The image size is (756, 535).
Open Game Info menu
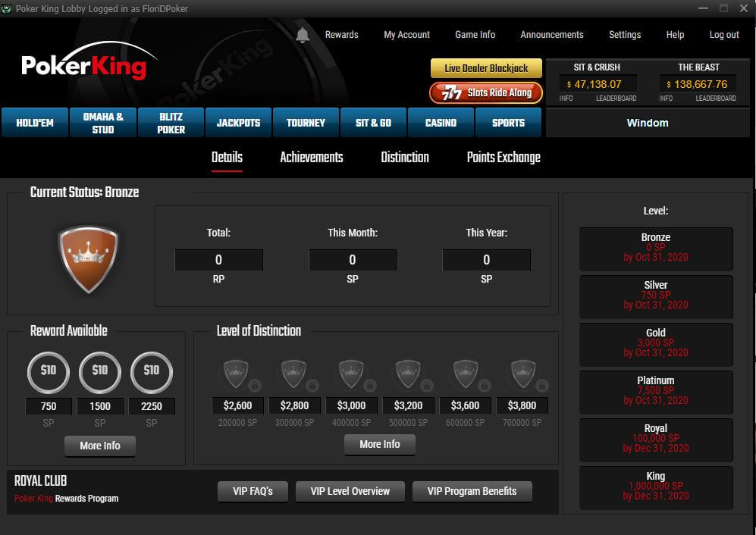point(475,35)
